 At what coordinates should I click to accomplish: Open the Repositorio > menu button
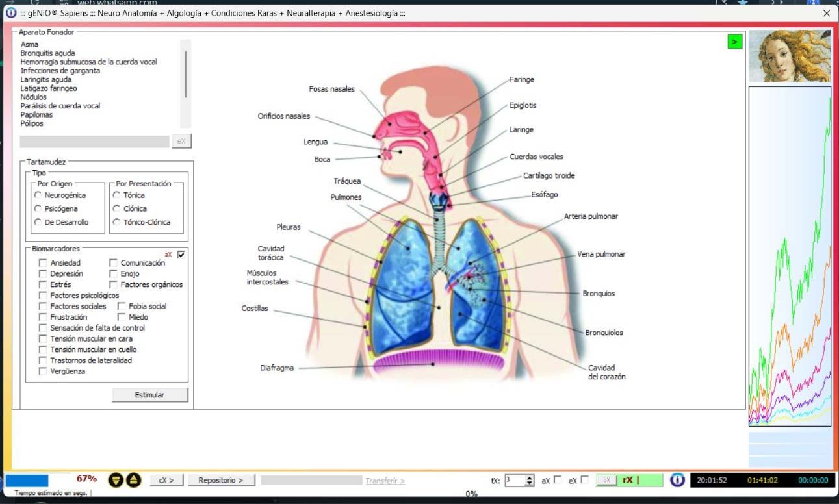pos(221,480)
